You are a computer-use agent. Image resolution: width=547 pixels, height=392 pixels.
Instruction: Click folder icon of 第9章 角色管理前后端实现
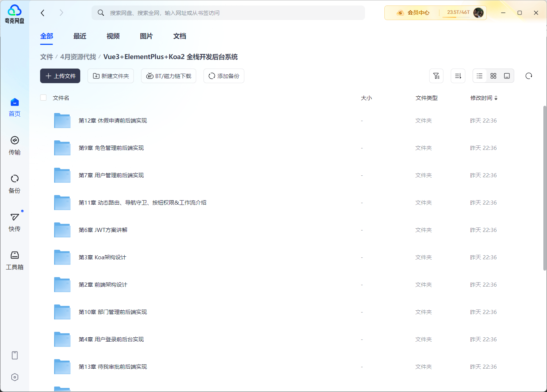coord(62,148)
